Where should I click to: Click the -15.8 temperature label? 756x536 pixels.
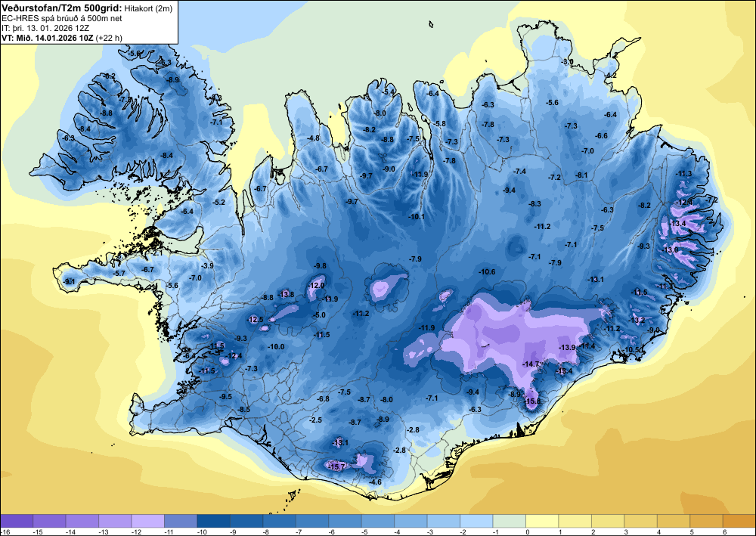pyautogui.click(x=533, y=401)
